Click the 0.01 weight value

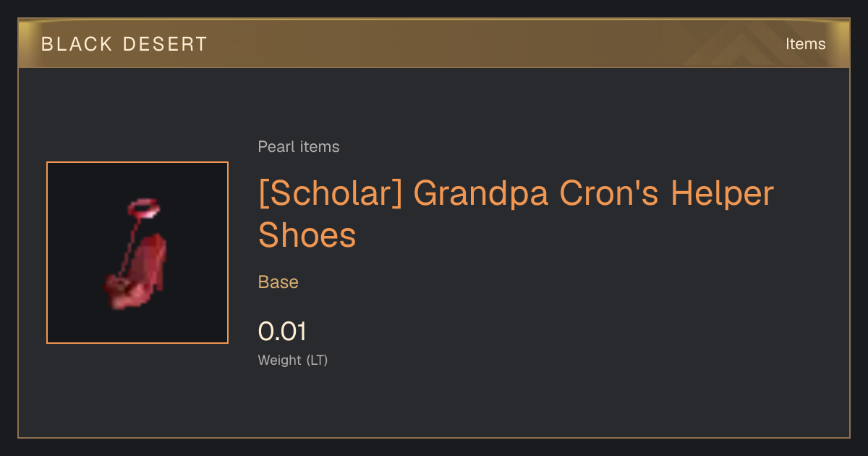tap(282, 332)
